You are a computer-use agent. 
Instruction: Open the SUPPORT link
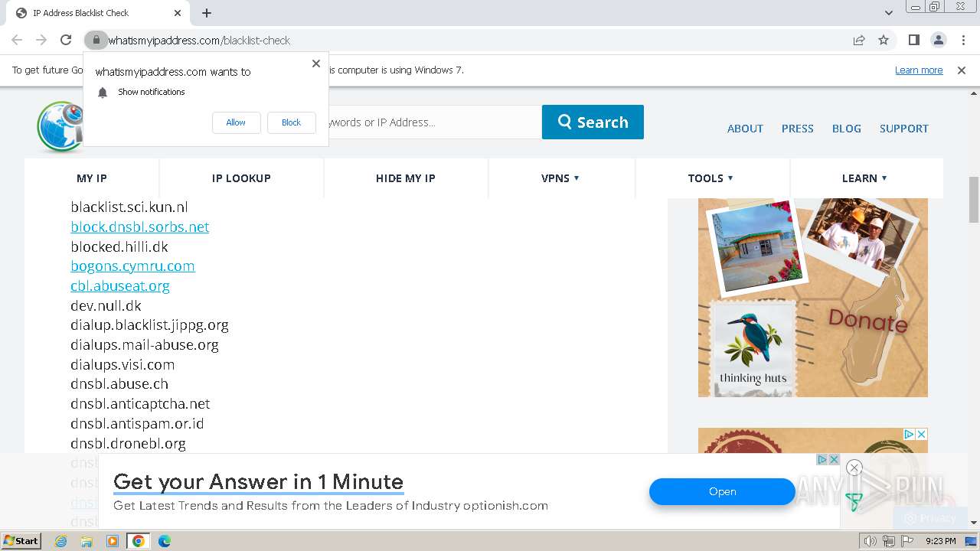tap(903, 129)
